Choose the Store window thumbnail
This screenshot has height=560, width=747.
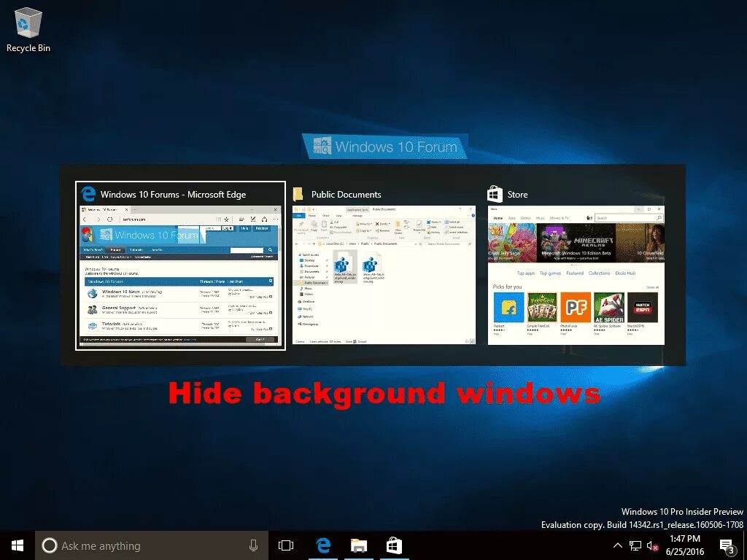(x=576, y=265)
